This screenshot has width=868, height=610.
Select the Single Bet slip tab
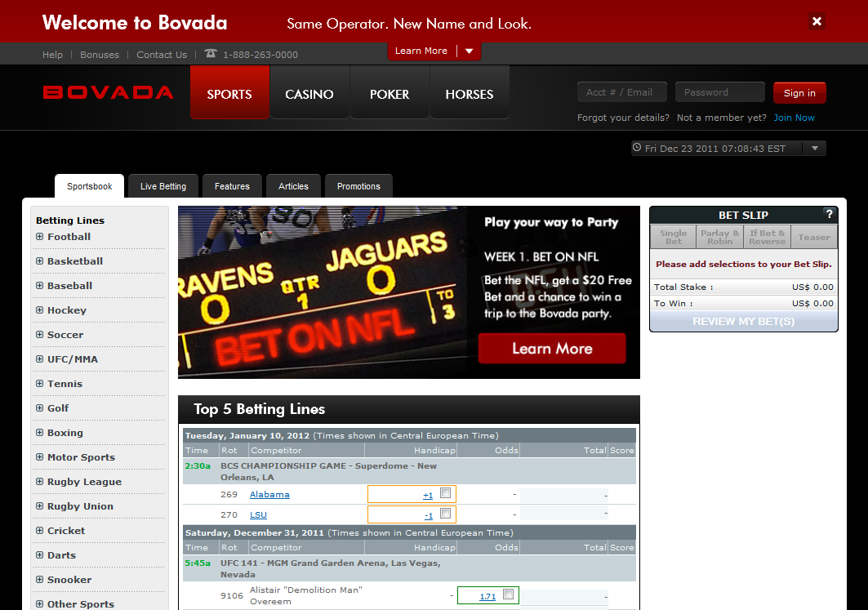673,237
